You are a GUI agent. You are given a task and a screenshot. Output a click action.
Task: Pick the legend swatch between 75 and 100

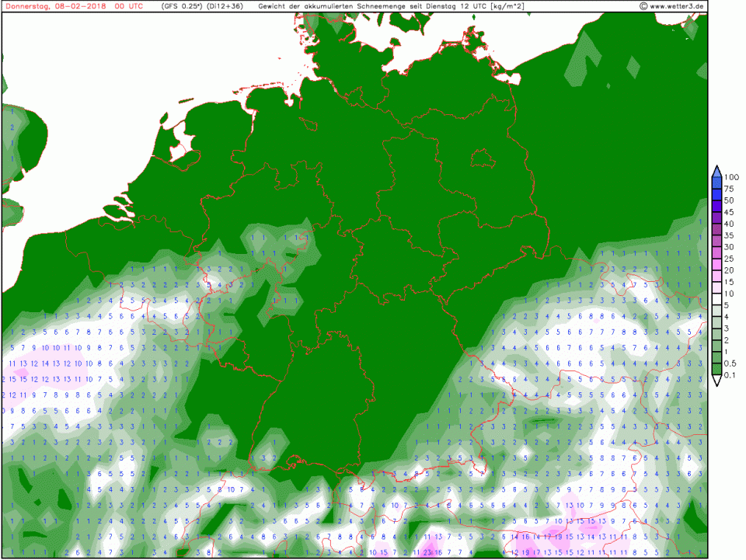[x=716, y=183]
